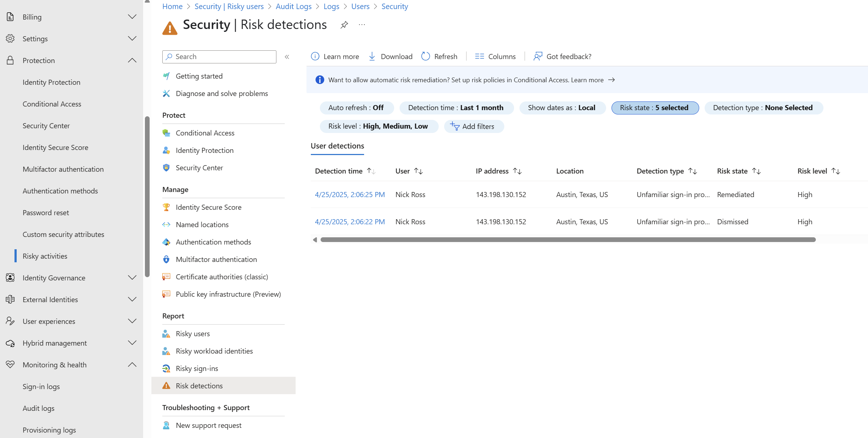Open the 2:06:25 PM detection entry
Image resolution: width=868 pixels, height=438 pixels.
[350, 195]
